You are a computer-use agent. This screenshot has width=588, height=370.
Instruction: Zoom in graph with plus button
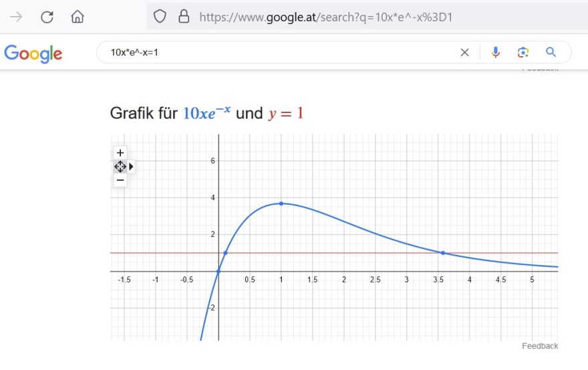pos(120,153)
